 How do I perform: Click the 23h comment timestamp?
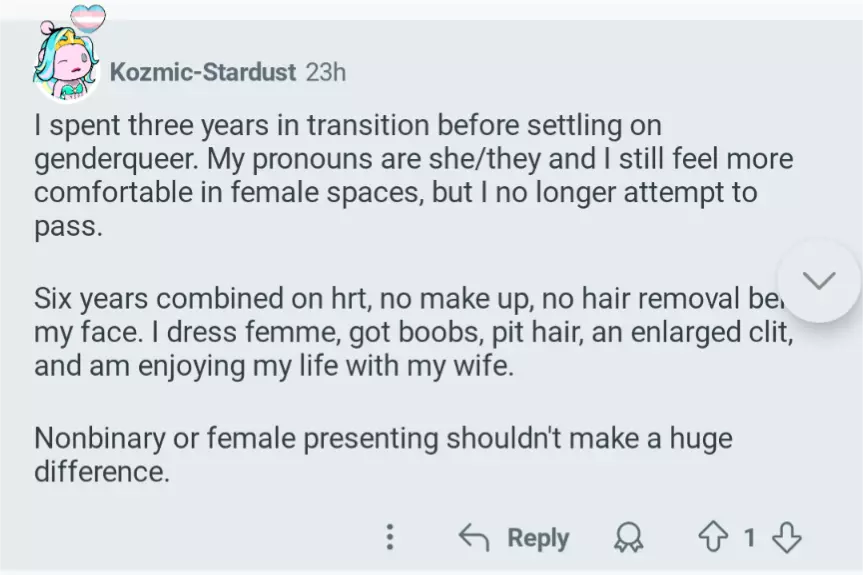coord(326,72)
